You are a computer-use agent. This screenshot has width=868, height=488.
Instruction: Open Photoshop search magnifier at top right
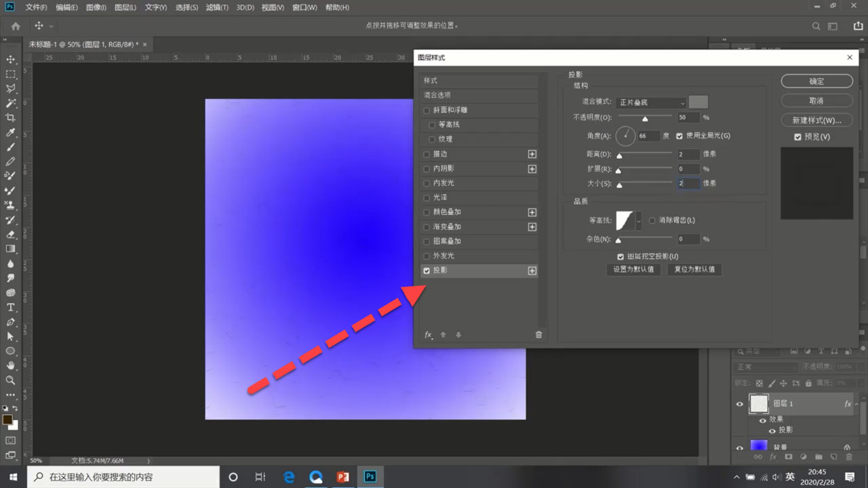click(x=816, y=26)
